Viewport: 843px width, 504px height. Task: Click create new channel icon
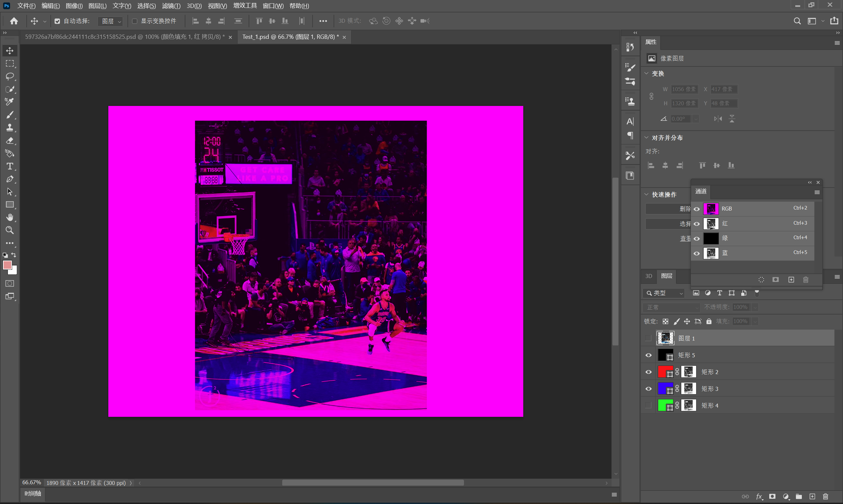(791, 280)
